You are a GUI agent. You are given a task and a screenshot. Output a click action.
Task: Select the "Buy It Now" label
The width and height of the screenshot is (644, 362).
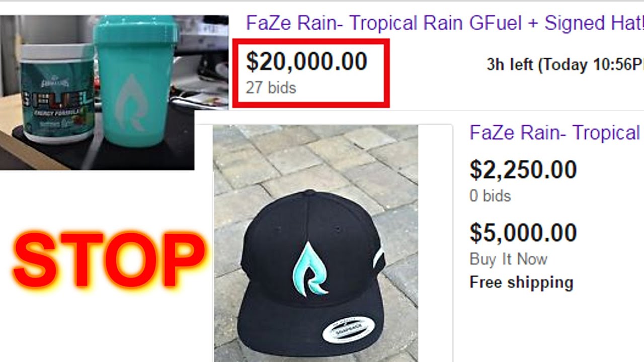pos(508,259)
